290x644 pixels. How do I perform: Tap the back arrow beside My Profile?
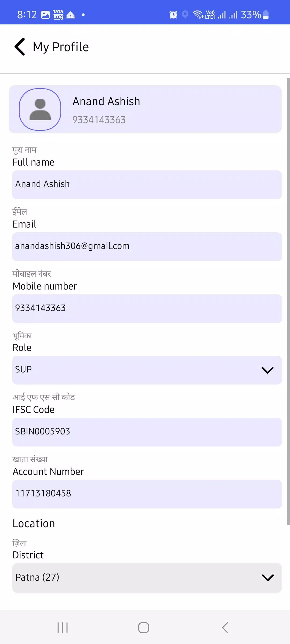(x=20, y=47)
